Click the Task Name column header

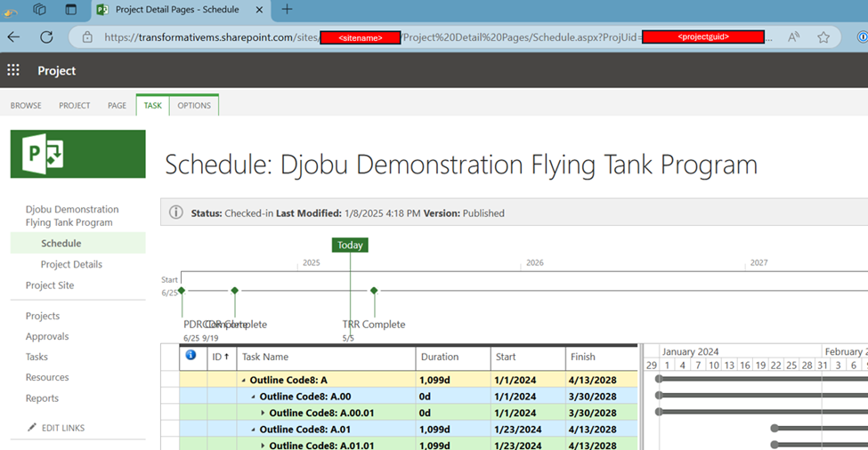point(326,358)
